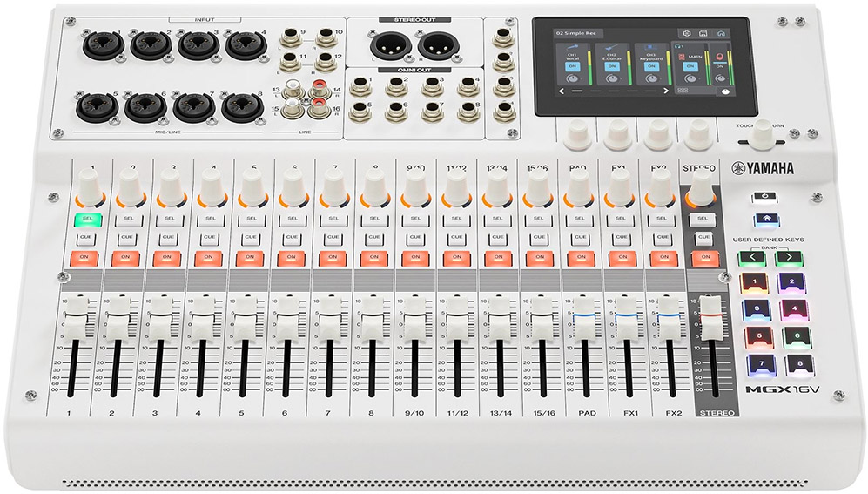Open settings gear icon on touchscreen

pyautogui.click(x=687, y=34)
